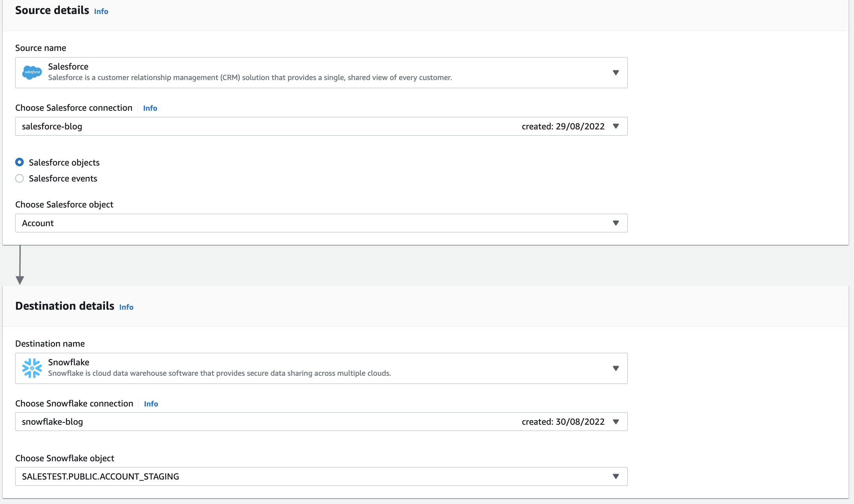Click Info beside Choose Snowflake connection
This screenshot has width=854, height=504.
(151, 404)
